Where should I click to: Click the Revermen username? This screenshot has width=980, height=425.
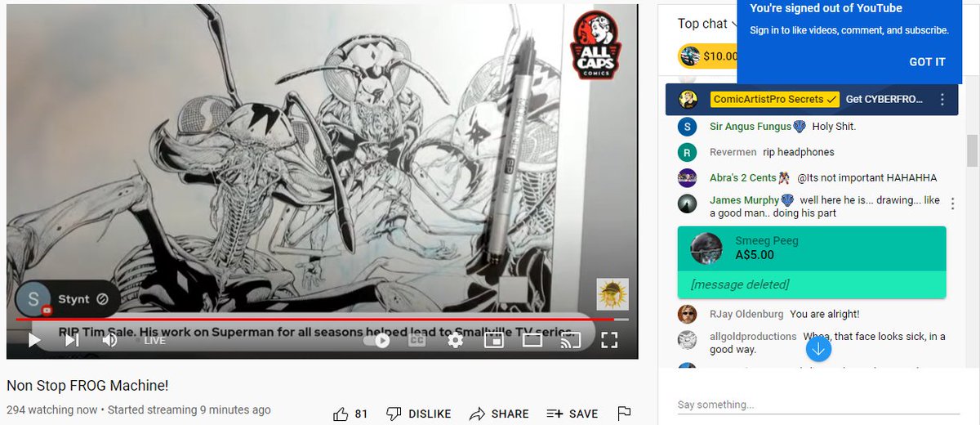pos(733,152)
